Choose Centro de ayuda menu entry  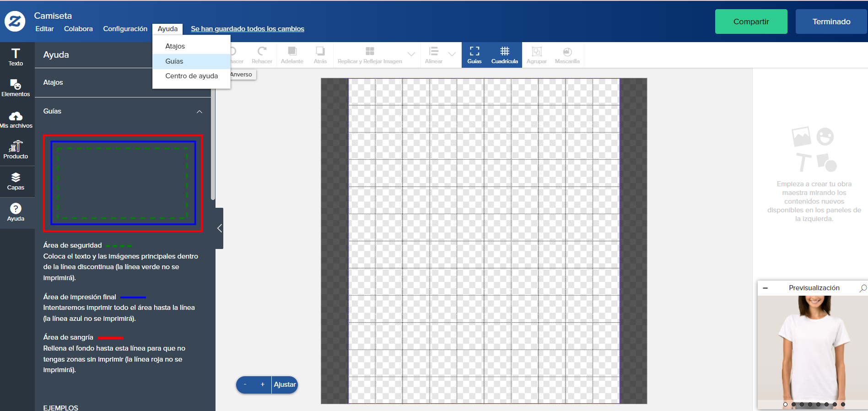click(x=191, y=76)
